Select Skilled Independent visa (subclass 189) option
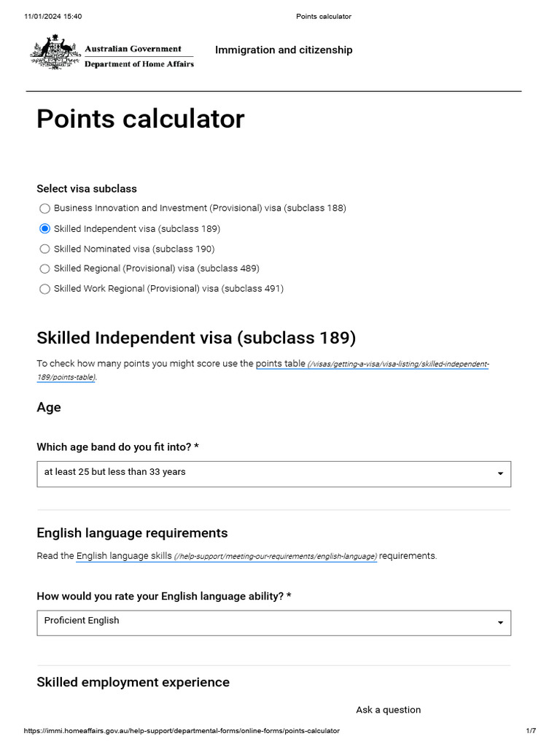The width and height of the screenshot is (560, 747). pyautogui.click(x=45, y=229)
